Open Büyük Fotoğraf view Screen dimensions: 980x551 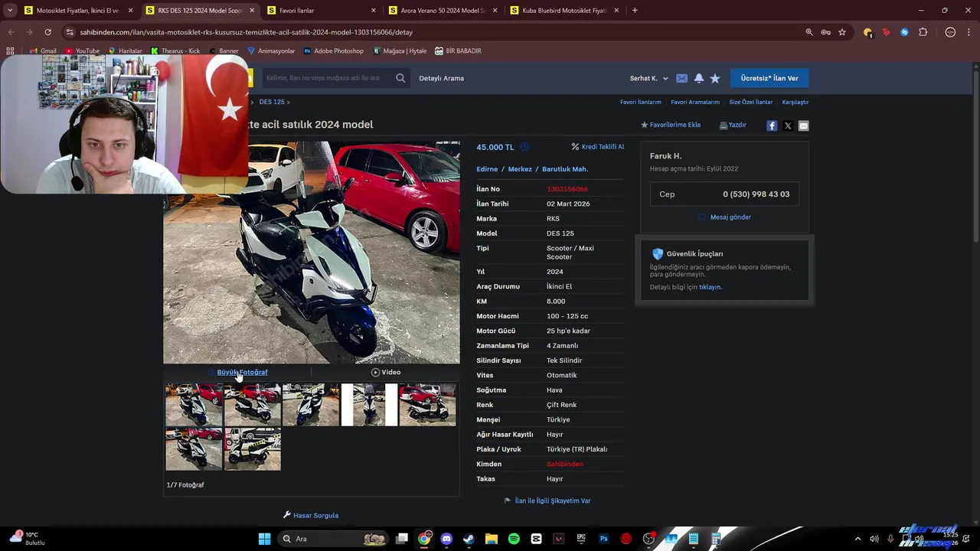coord(242,372)
